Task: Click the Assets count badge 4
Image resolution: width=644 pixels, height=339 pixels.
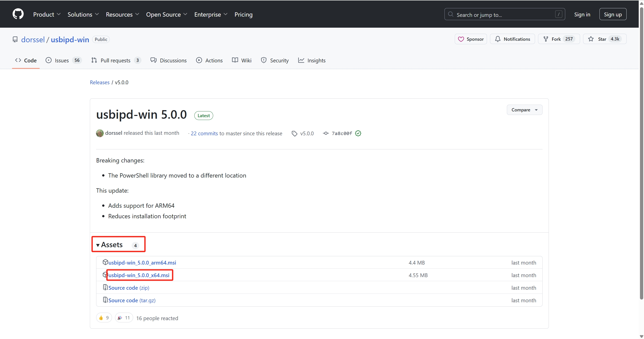Action: click(135, 245)
